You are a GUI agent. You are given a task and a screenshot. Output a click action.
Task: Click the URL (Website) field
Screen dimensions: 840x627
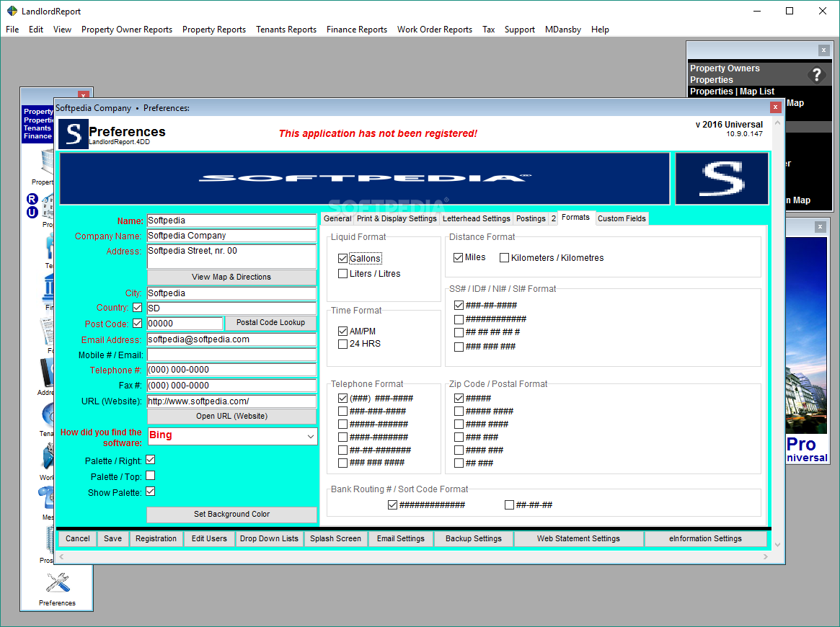coord(231,401)
